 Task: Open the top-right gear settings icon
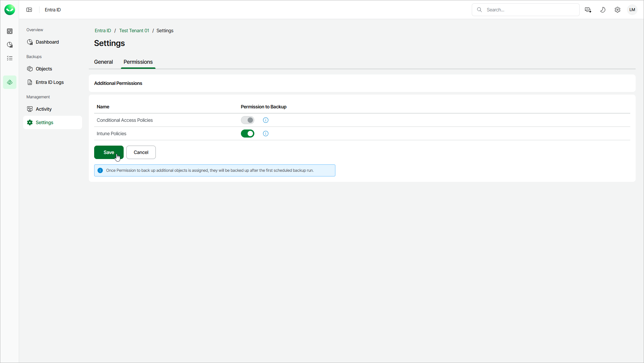(618, 10)
